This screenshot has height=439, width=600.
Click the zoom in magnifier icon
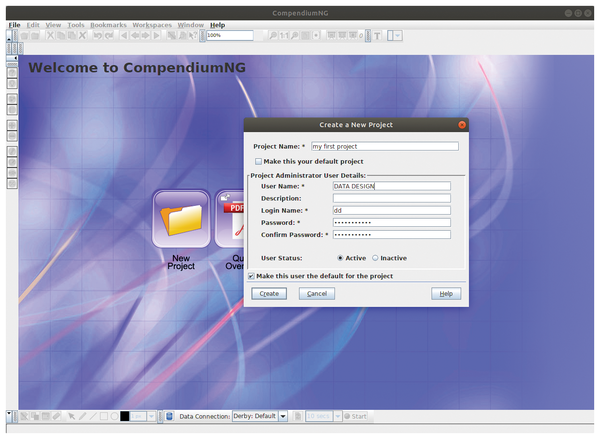tap(295, 36)
